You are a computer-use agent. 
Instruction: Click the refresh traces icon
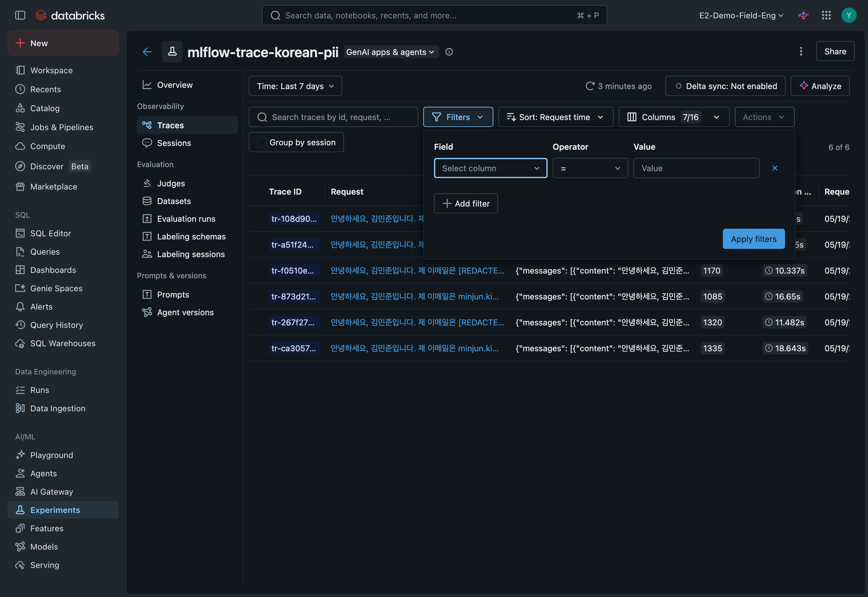[590, 86]
